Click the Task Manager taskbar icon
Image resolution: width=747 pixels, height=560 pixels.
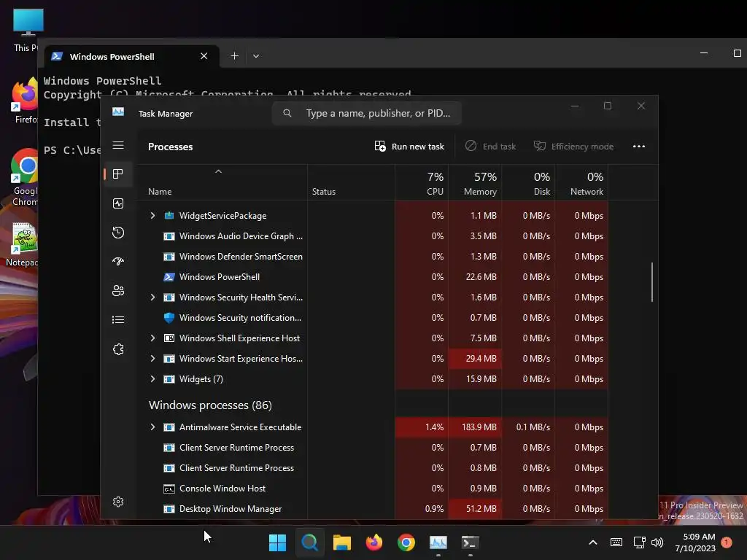(438, 542)
